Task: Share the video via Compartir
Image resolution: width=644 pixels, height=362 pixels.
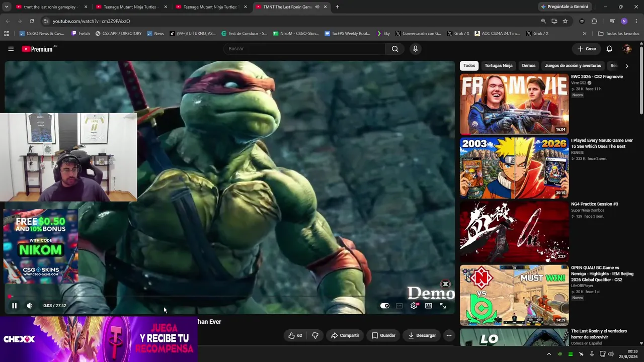Action: (x=345, y=335)
